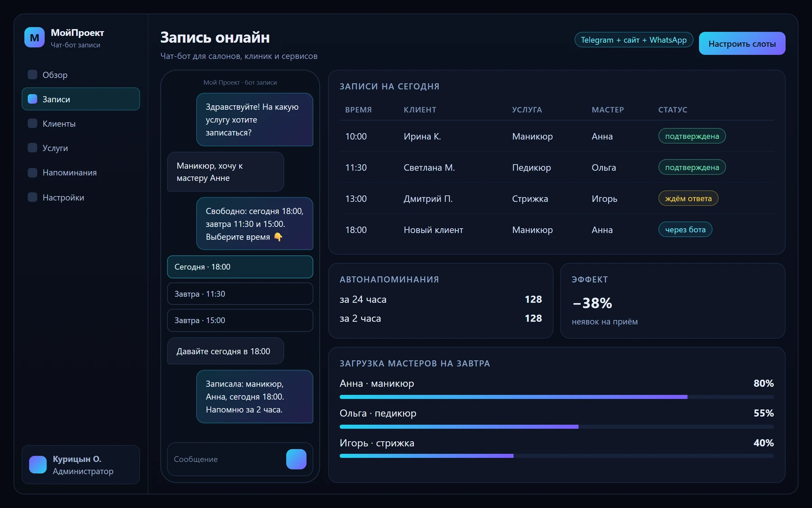Image resolution: width=812 pixels, height=508 pixels.
Task: Click the Маникюр, хочу к мастеру Анне message
Action: click(226, 172)
